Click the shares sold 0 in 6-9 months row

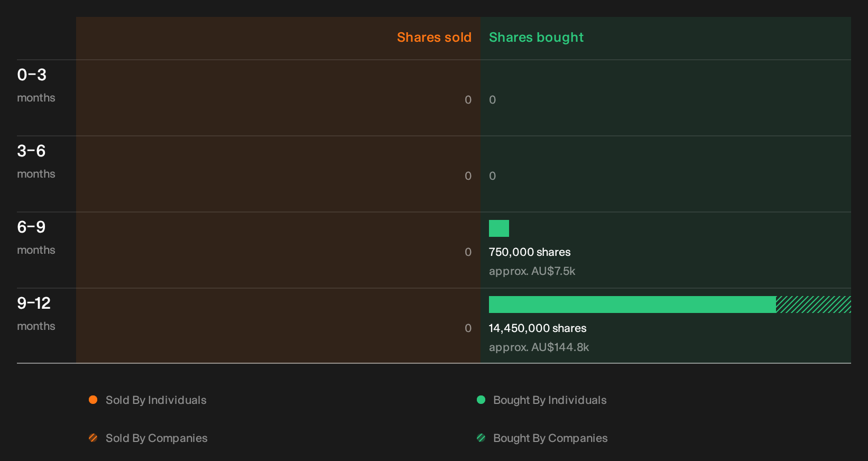point(468,252)
